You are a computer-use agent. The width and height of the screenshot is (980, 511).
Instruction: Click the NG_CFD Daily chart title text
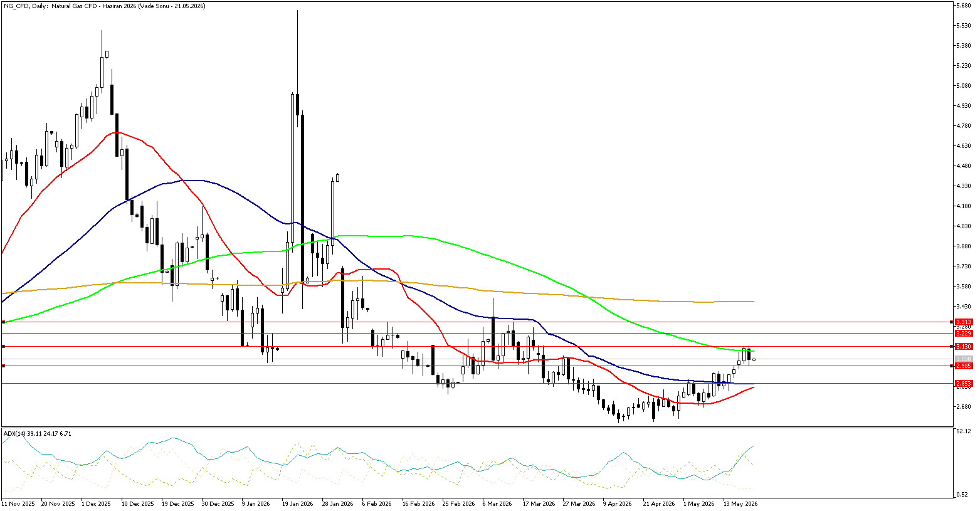coord(104,6)
